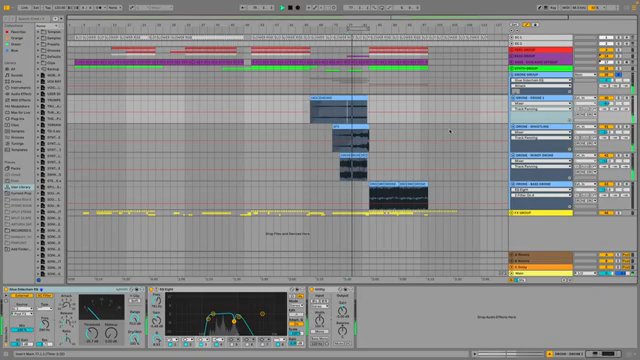
Task: Fold the DRONE - WINDY DRONE track
Action: tap(513, 156)
